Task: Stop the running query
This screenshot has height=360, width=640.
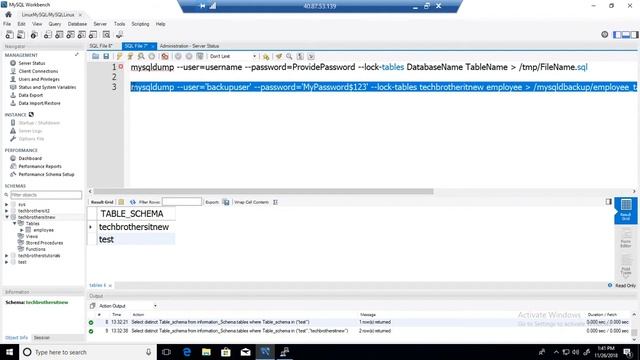Action: coord(151,56)
